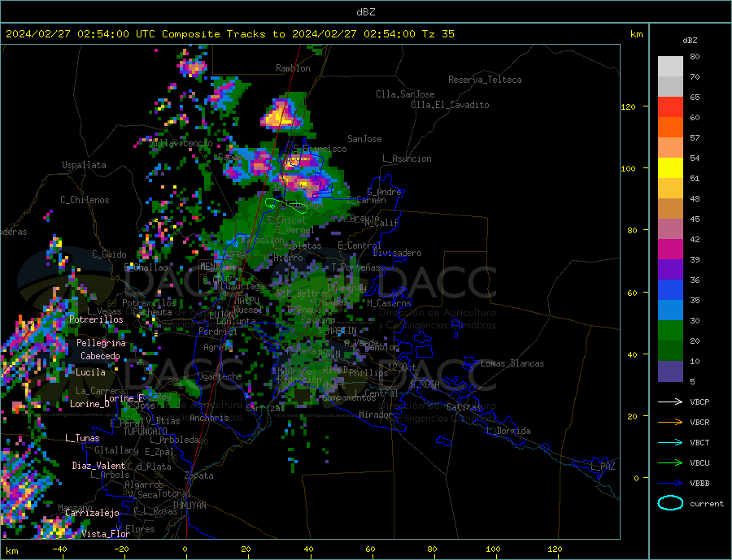Click the L_Tunas map label
The width and height of the screenshot is (732, 560).
pos(82,438)
